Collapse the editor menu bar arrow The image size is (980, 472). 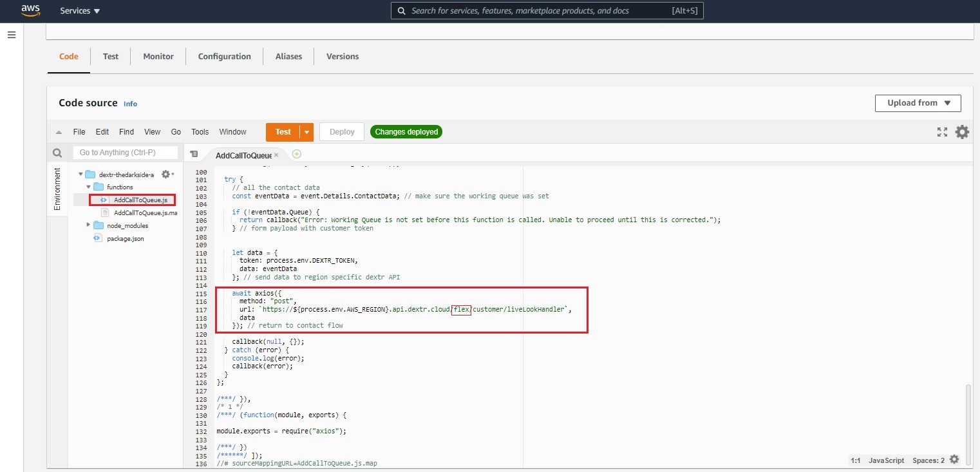[59, 132]
